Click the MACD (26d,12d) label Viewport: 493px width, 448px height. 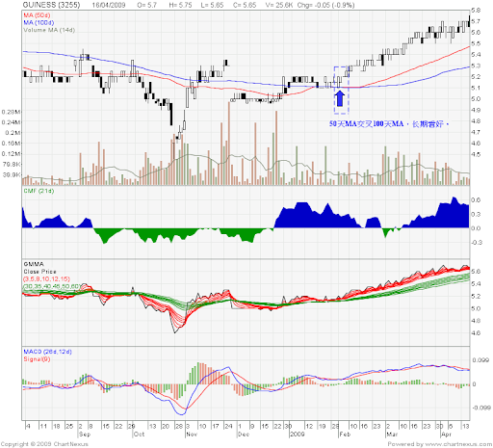coord(47,352)
